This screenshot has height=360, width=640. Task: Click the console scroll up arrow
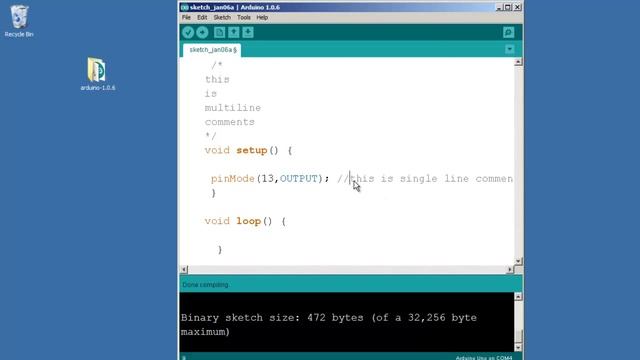(518, 296)
